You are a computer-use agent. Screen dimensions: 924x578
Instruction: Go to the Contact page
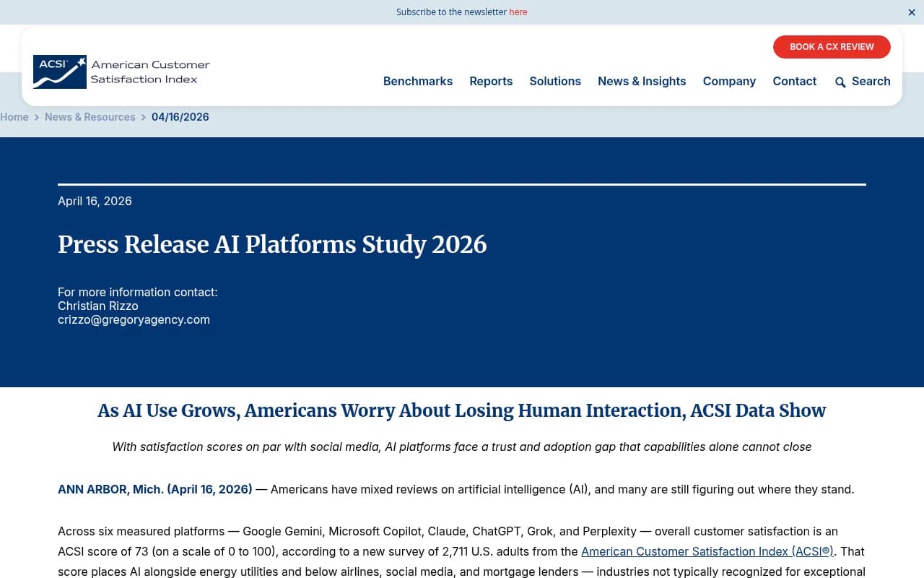pyautogui.click(x=795, y=82)
